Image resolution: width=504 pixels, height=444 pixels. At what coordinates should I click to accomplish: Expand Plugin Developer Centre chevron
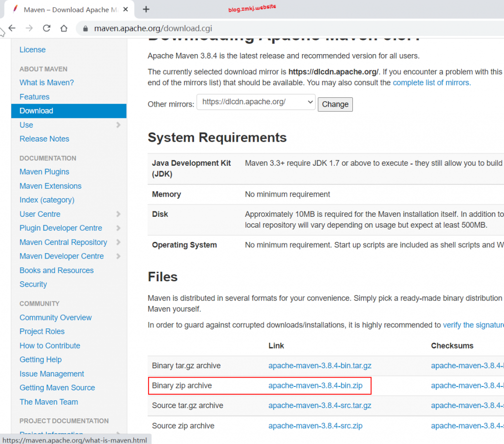(x=118, y=228)
